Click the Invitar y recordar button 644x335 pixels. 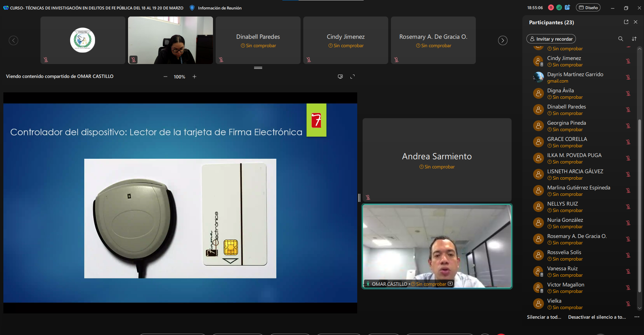(x=551, y=39)
